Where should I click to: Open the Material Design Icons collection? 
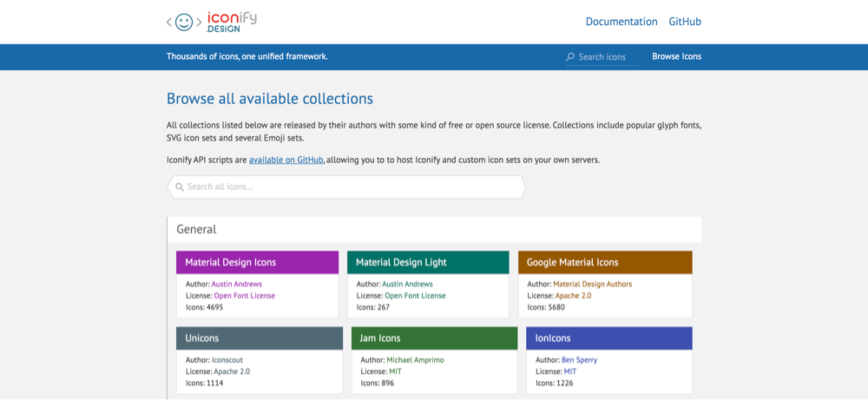[258, 262]
